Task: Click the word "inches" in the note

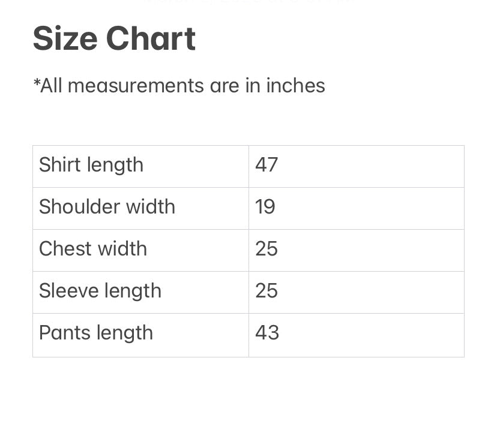Action: point(295,86)
